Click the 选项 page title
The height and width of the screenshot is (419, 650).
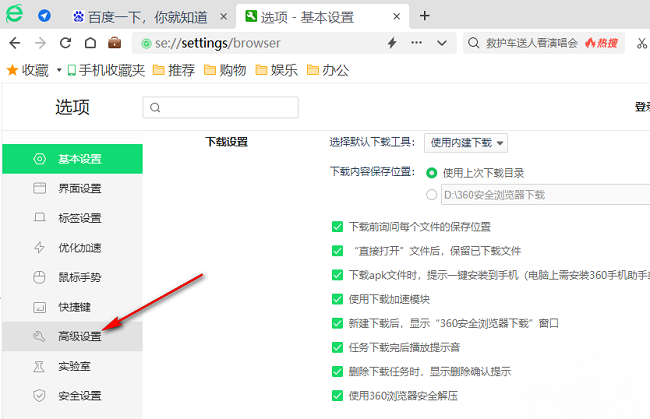[73, 107]
